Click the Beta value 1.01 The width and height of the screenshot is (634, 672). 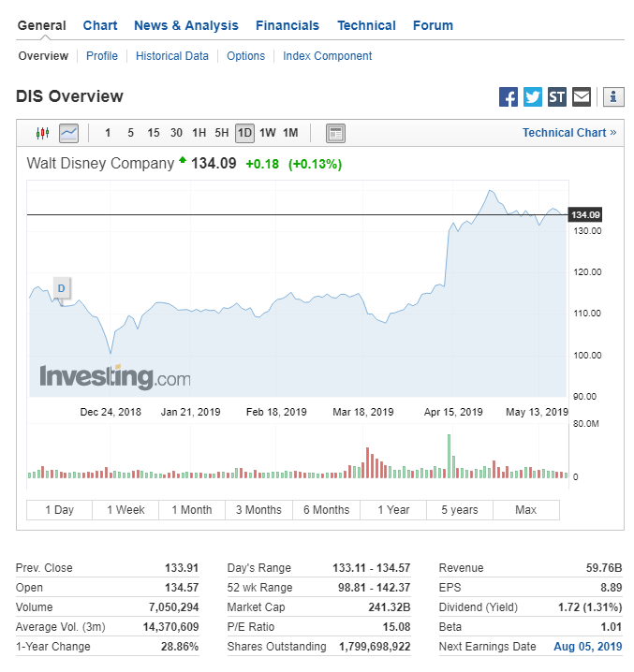612,627
